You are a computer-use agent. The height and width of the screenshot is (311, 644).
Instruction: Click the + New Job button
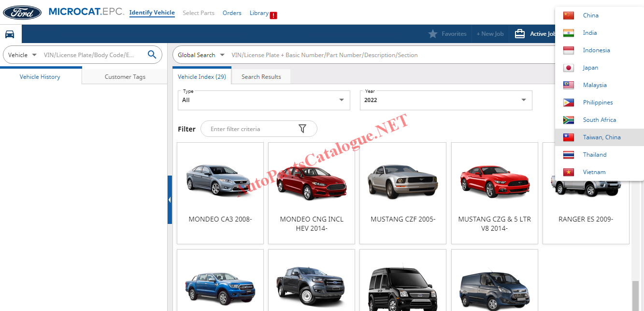tap(490, 34)
